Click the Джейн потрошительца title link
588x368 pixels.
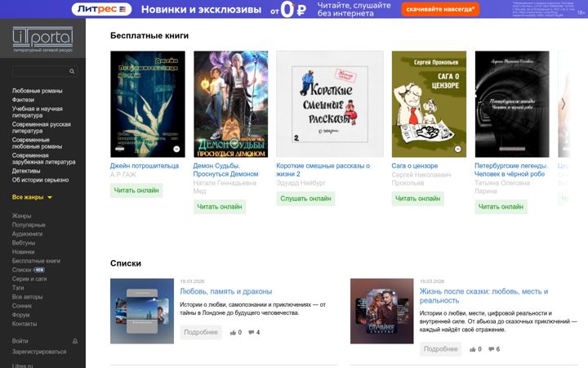145,165
